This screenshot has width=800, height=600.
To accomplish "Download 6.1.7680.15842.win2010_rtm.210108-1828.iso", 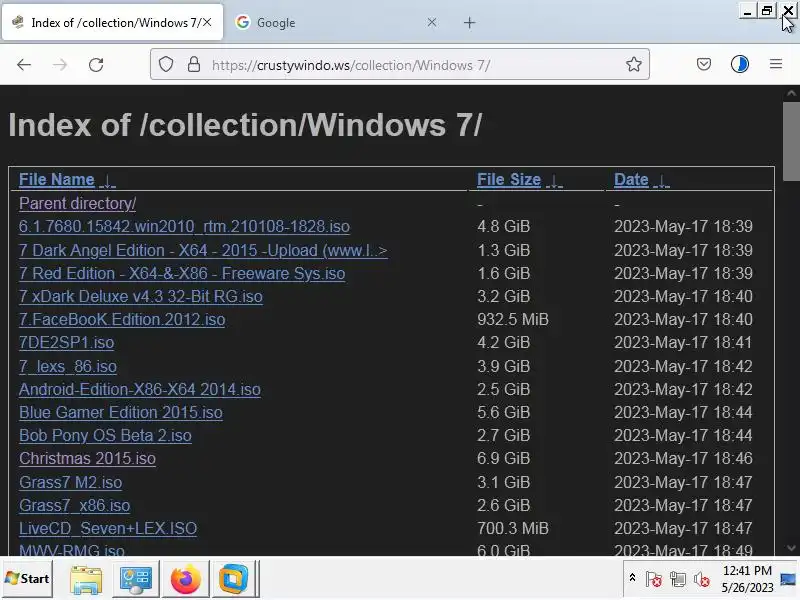I will (x=184, y=227).
